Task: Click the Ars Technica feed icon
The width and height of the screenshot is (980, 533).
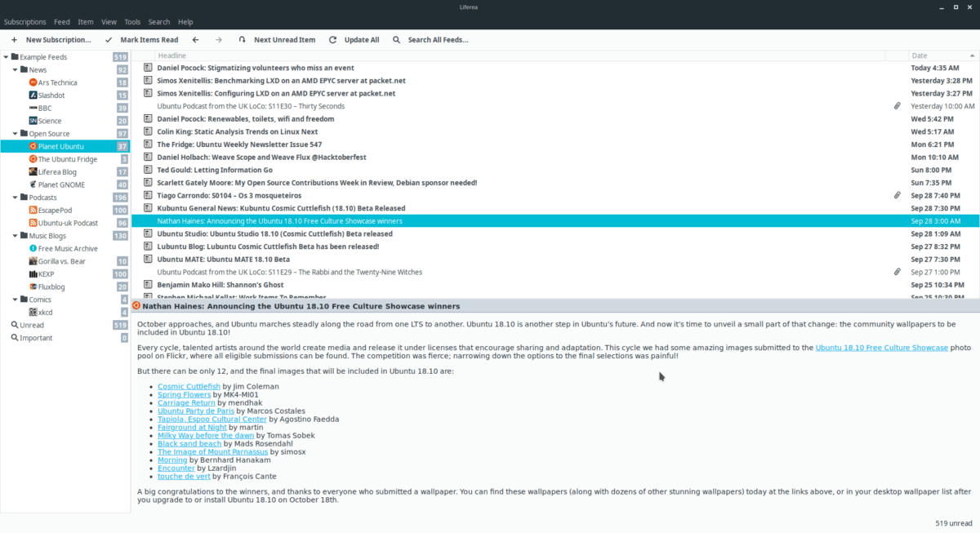Action: click(x=33, y=82)
